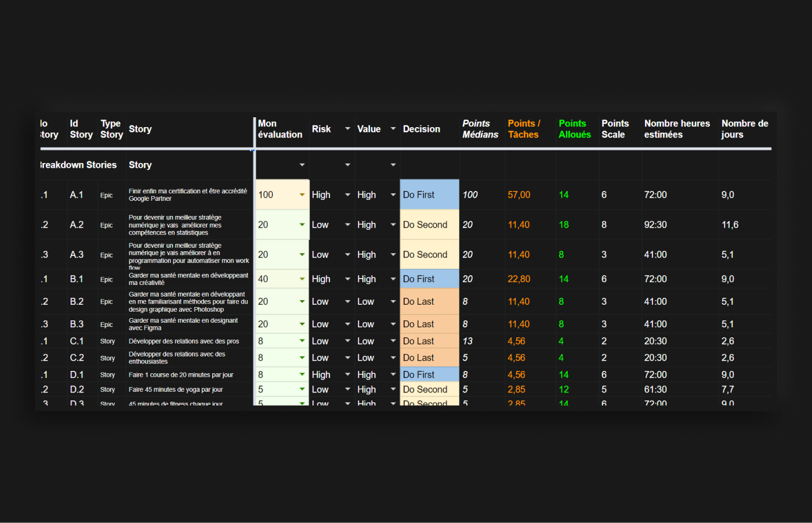Viewport: 812px width, 523px height.
Task: Select the 'Do Last' decision cell for C.1
Action: click(x=429, y=341)
